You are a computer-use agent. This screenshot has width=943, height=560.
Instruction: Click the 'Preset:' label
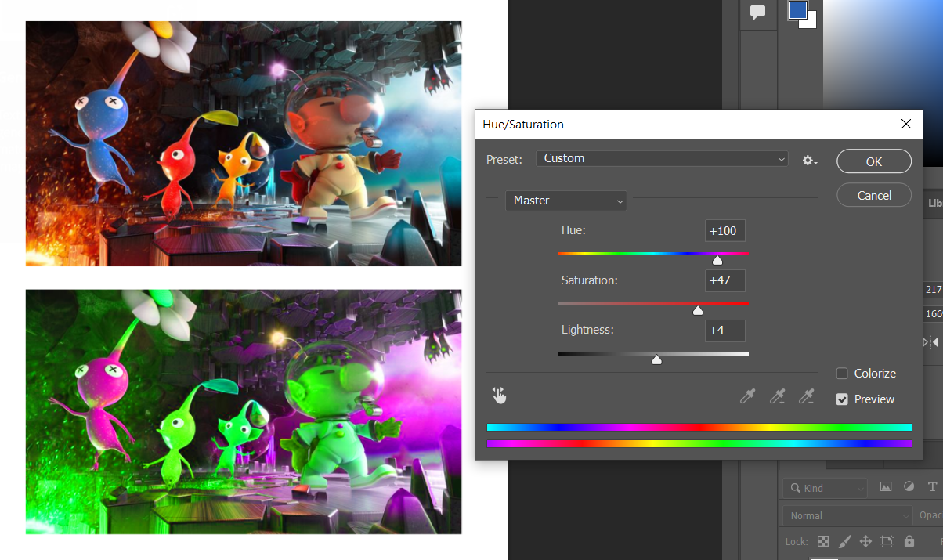(x=504, y=159)
